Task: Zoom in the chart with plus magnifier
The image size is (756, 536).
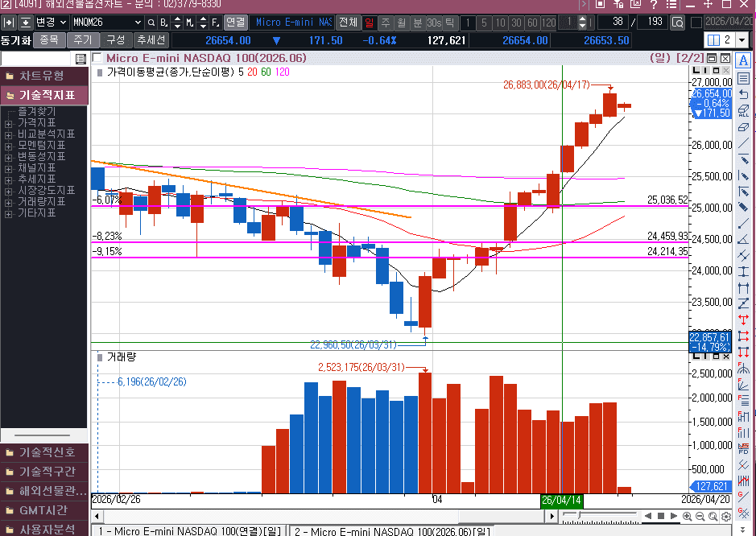Action: tap(688, 516)
